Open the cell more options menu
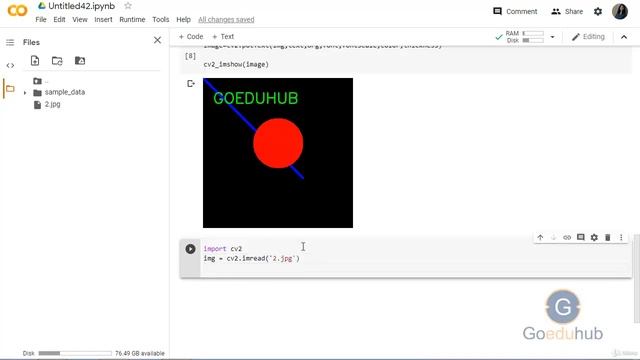 (621, 237)
